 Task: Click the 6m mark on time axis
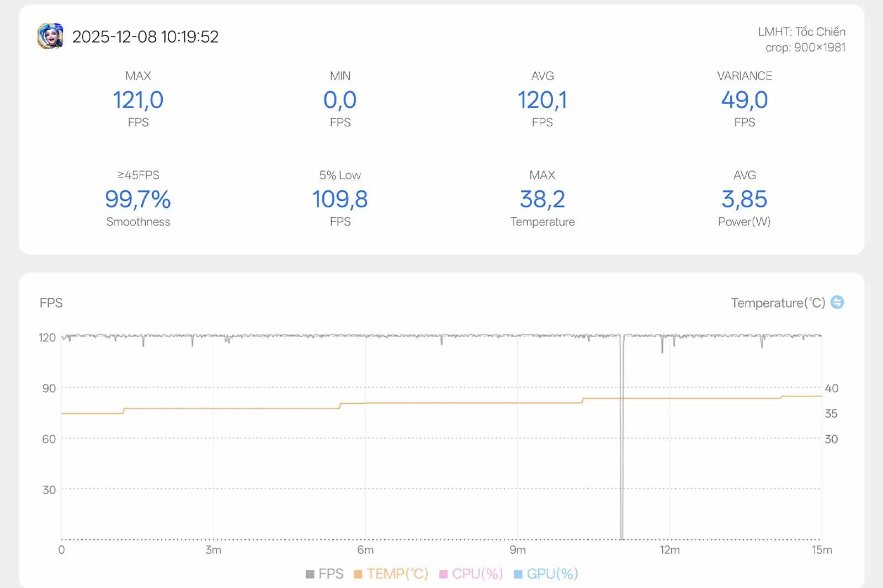click(x=365, y=550)
